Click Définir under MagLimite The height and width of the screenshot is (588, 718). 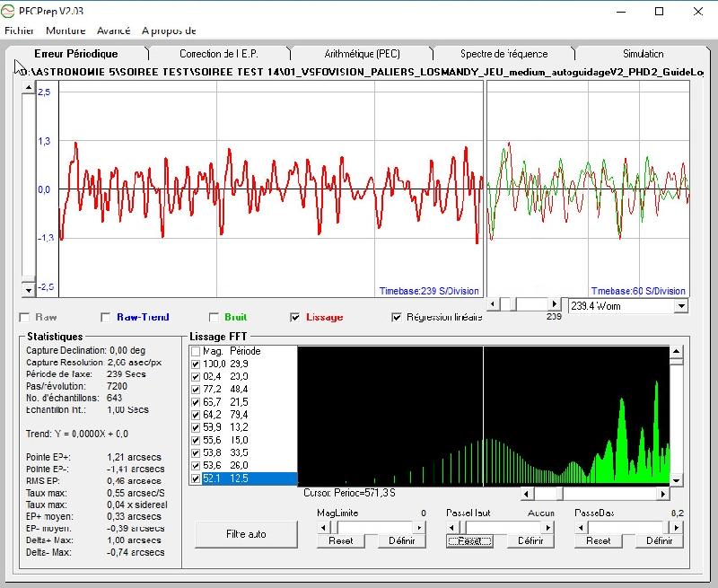tap(401, 540)
